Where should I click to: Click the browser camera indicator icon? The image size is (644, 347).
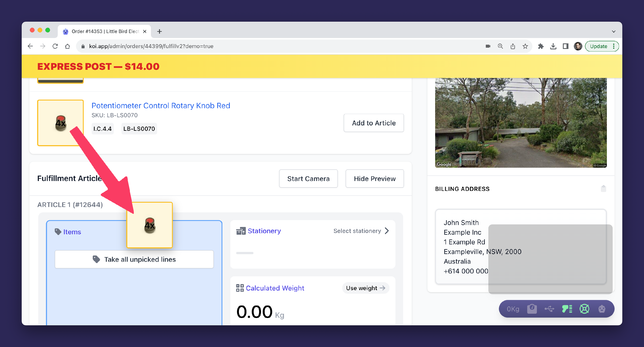488,46
